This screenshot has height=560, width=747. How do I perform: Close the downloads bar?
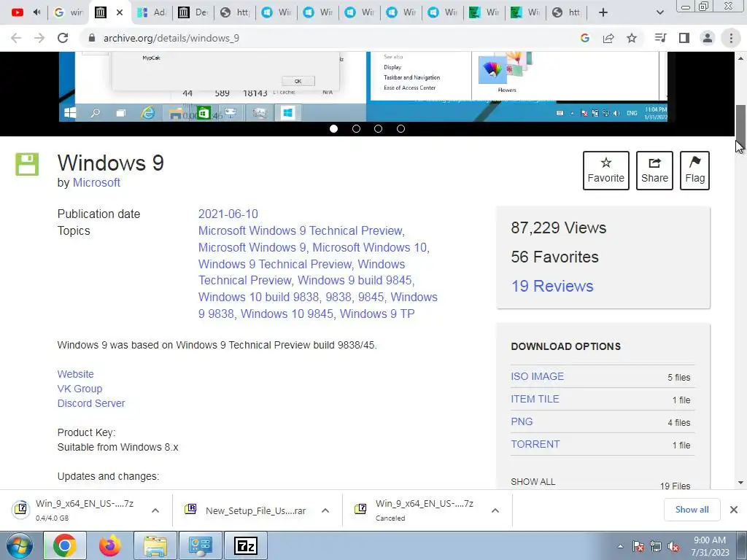tap(734, 510)
